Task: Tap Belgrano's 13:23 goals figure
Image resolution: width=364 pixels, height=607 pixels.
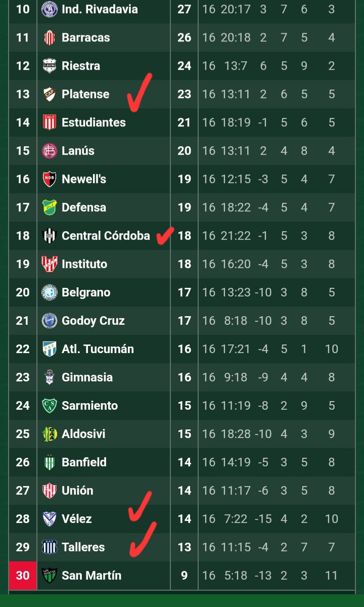Action: pyautogui.click(x=236, y=292)
